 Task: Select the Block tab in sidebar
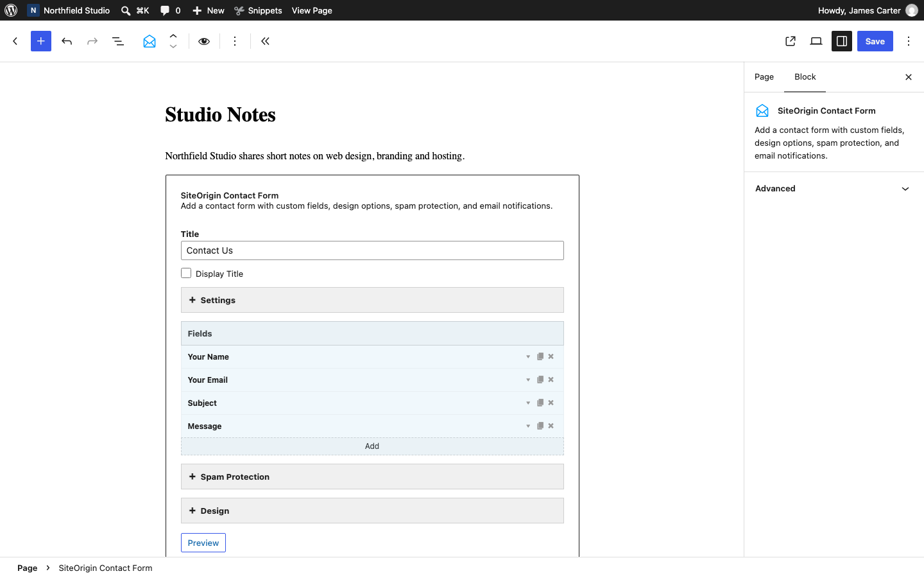point(805,77)
